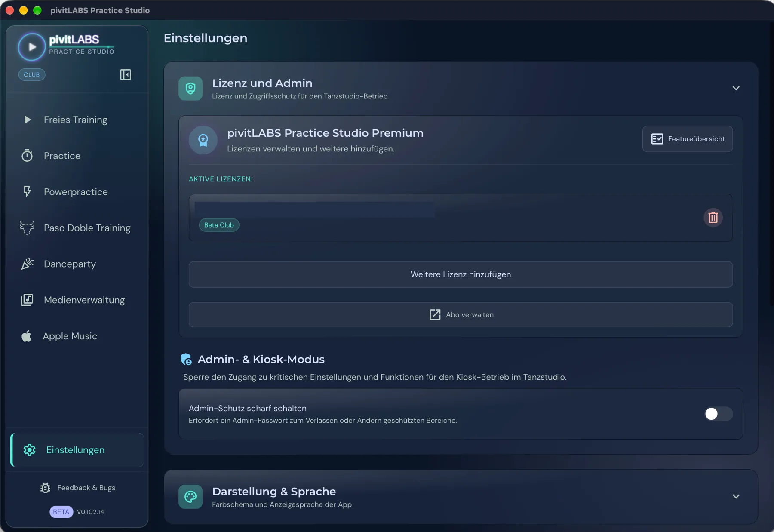Delete the Beta Club license with trash icon
The image size is (774, 532).
click(713, 218)
